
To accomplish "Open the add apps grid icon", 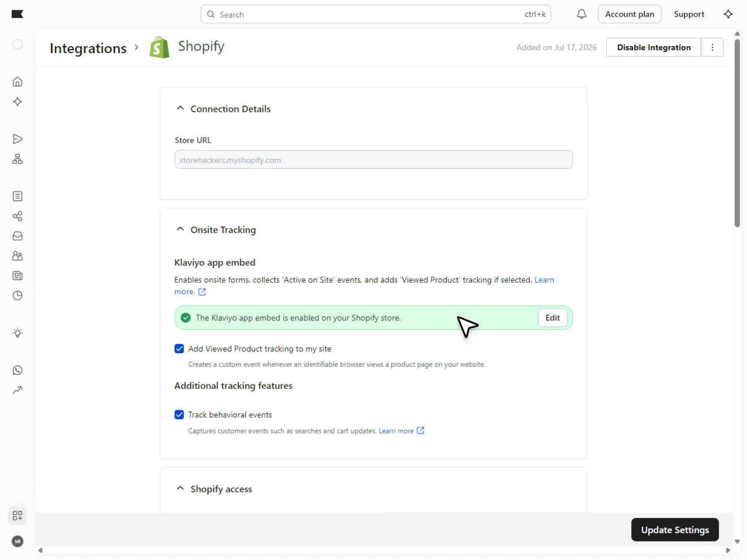I will pyautogui.click(x=17, y=516).
